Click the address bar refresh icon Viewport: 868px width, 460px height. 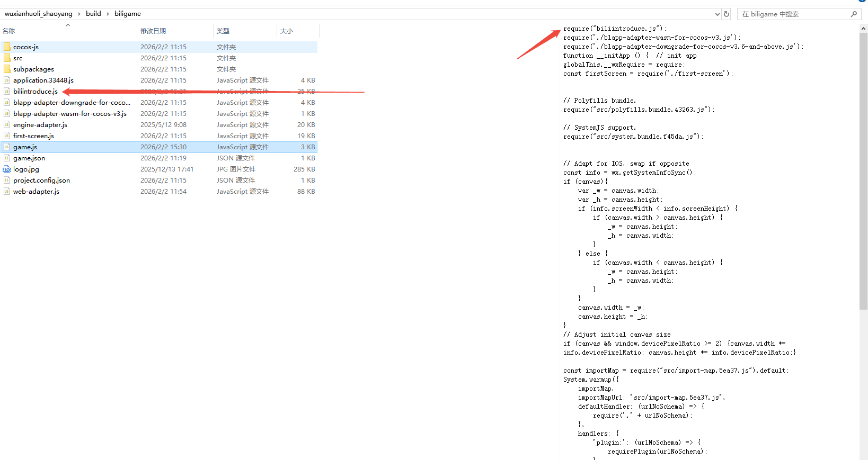[727, 14]
